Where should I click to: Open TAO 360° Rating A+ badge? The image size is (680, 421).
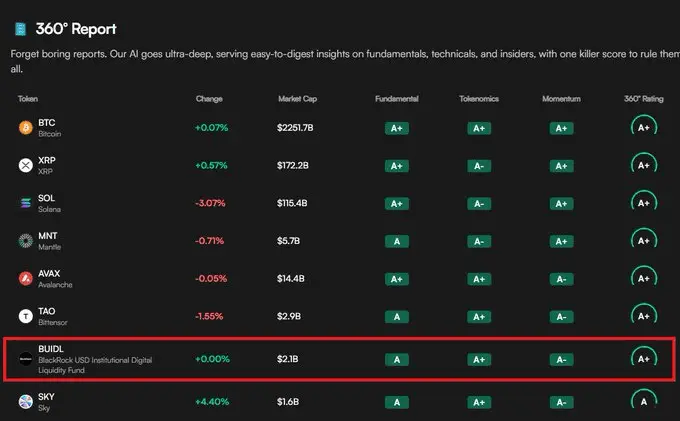(644, 316)
